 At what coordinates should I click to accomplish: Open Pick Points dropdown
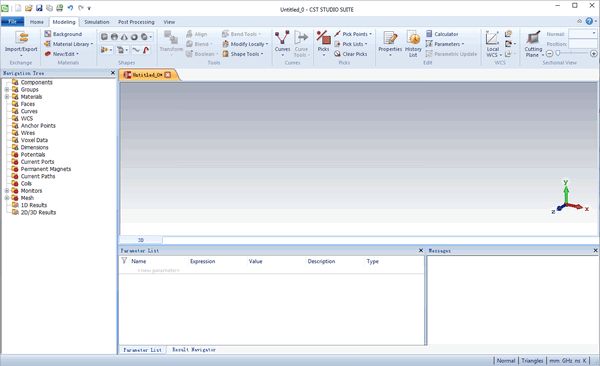(353, 34)
